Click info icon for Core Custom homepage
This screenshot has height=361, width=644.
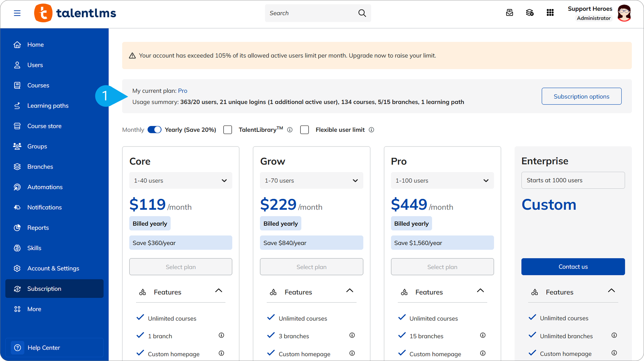click(x=221, y=353)
